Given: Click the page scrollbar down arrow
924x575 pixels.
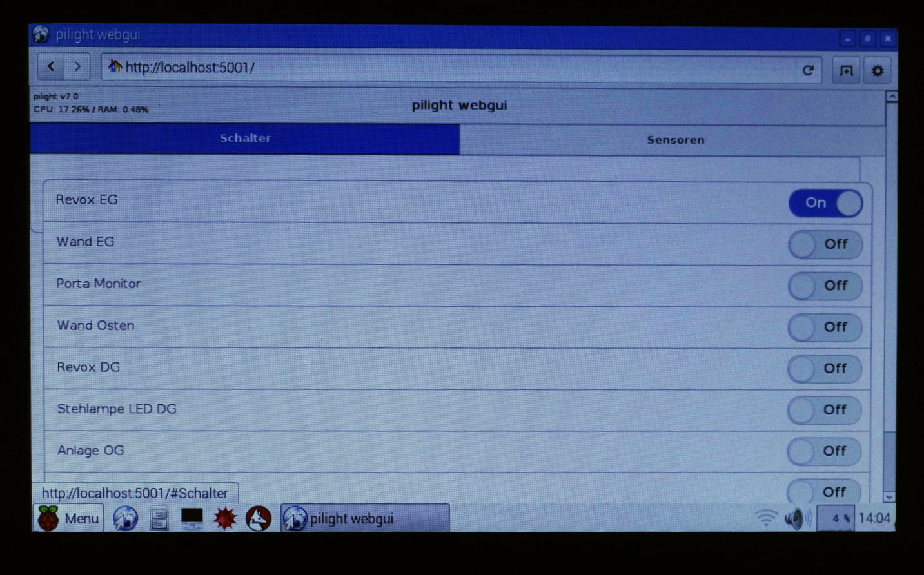Looking at the screenshot, I should [889, 496].
